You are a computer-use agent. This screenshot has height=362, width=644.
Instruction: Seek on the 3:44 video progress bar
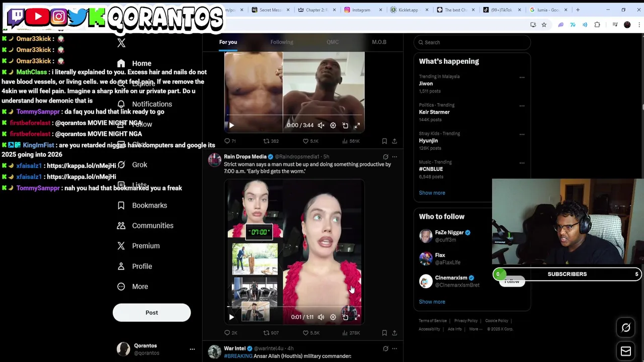(x=294, y=115)
